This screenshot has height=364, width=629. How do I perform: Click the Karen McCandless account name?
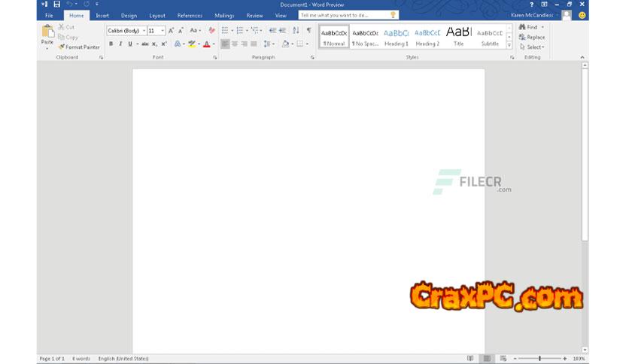tap(532, 15)
